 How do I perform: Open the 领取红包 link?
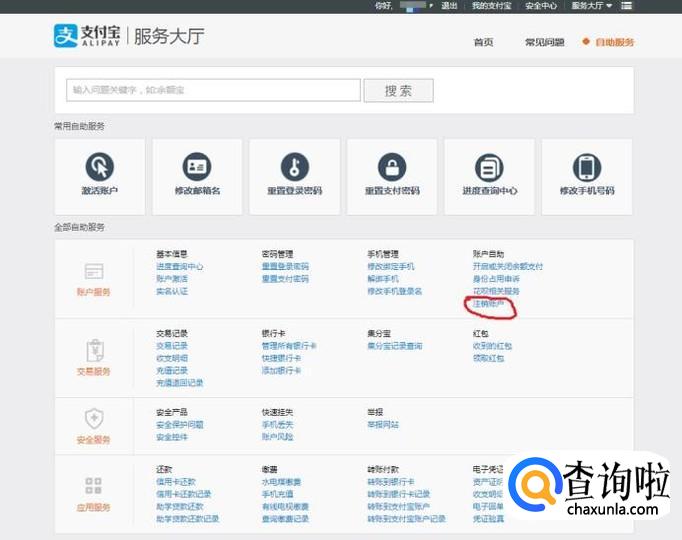[x=488, y=358]
